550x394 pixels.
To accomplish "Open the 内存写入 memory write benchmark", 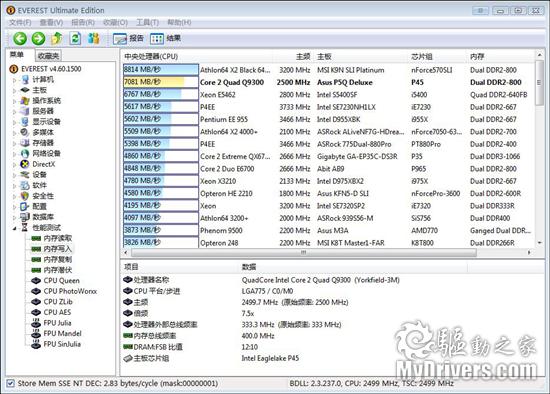I will 52,249.
